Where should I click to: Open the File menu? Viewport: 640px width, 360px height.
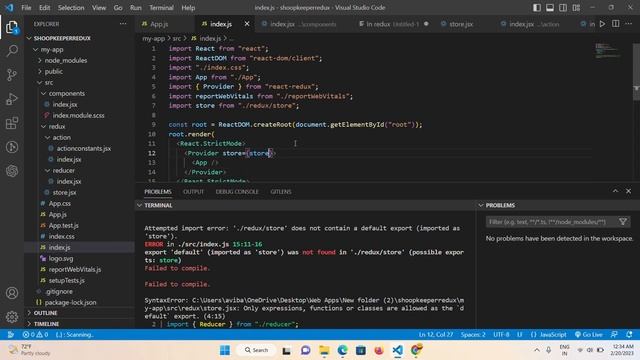point(26,8)
